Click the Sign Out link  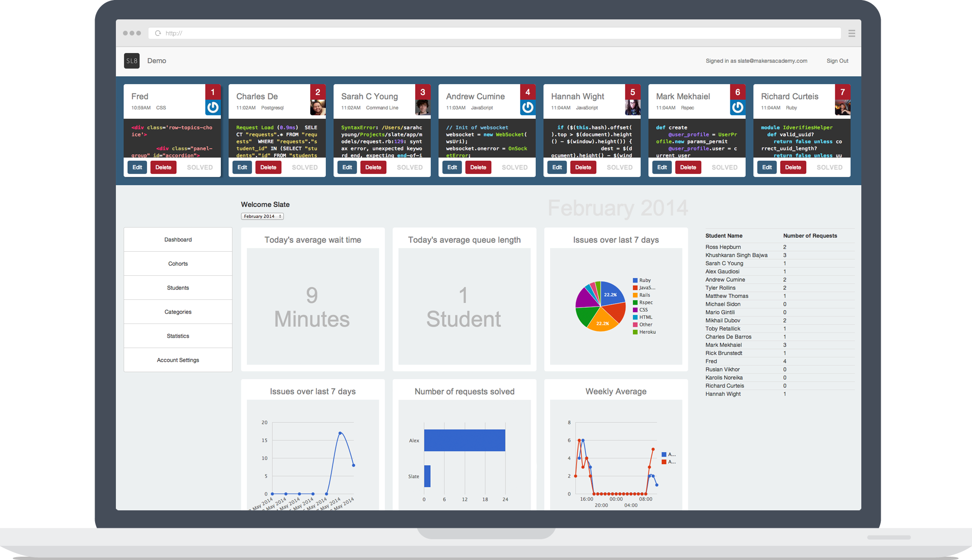pyautogui.click(x=837, y=61)
